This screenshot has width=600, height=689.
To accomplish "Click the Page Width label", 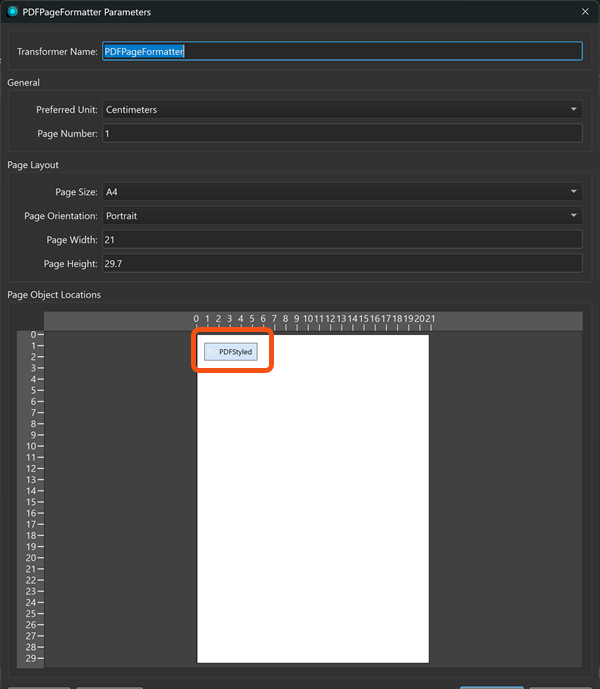I will point(72,240).
